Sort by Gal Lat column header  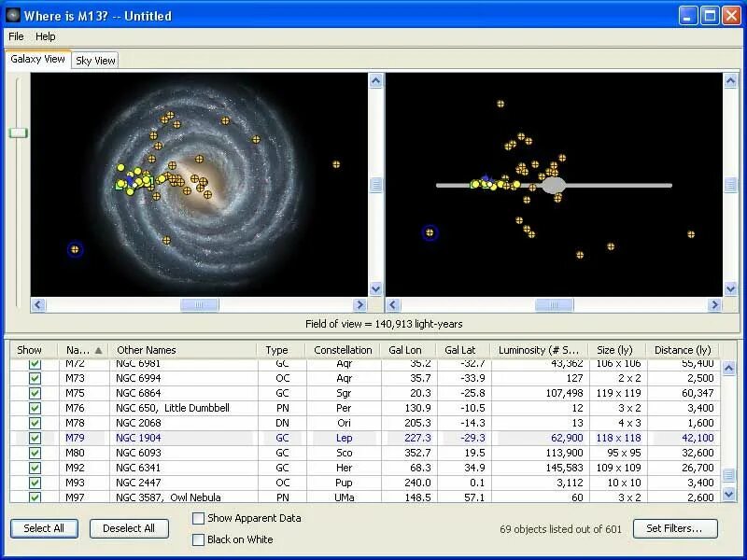463,350
